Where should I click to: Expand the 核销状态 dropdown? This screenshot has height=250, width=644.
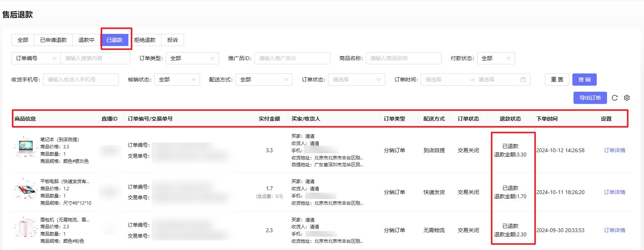pos(177,80)
